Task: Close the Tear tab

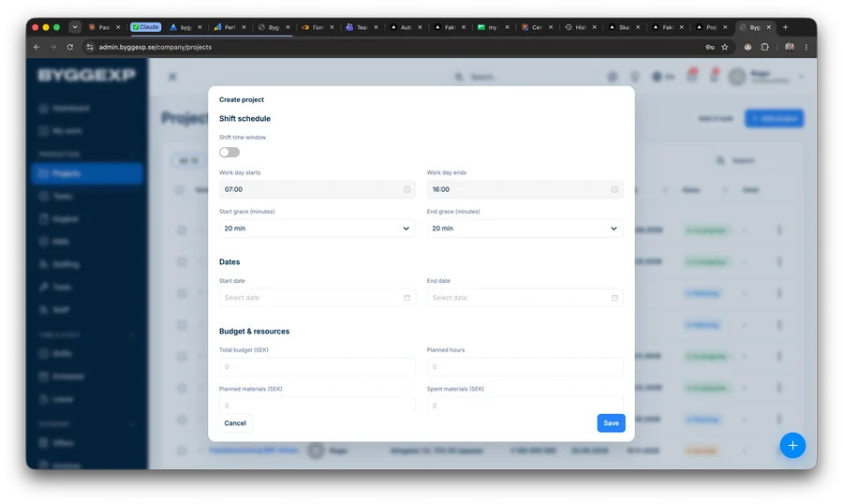Action: click(x=376, y=27)
